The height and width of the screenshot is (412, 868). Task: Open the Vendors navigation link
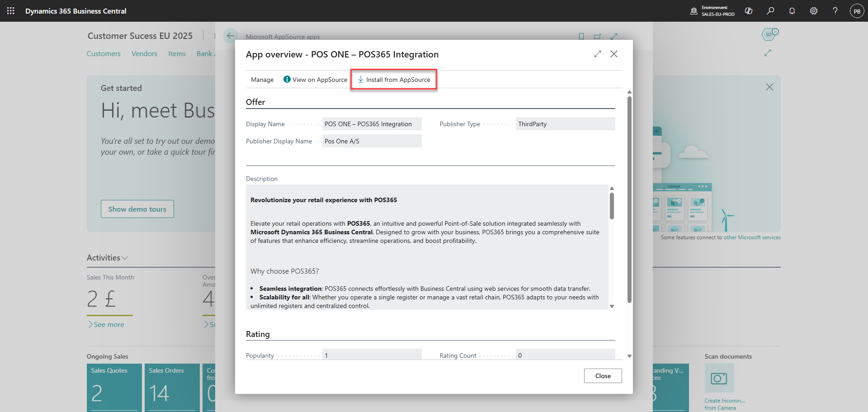click(144, 53)
